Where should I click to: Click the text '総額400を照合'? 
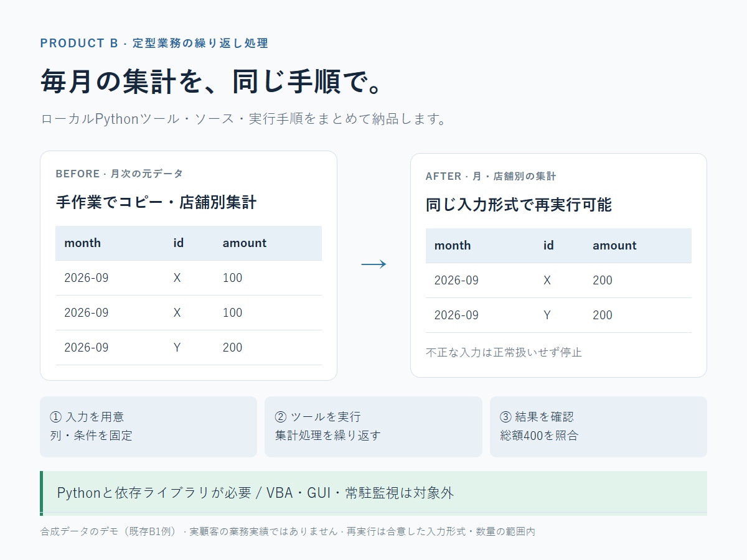click(540, 436)
